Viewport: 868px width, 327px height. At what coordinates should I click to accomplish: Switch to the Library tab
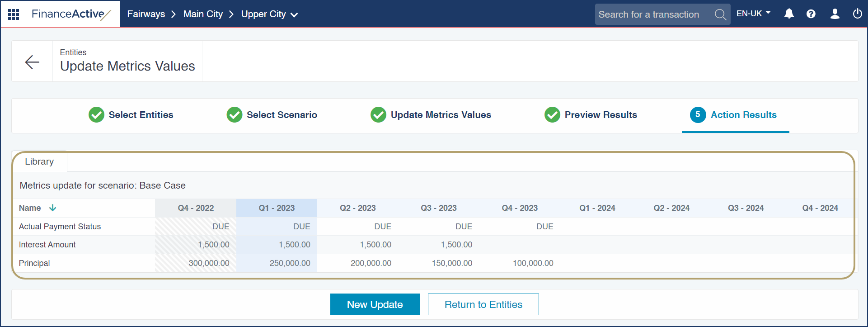click(39, 162)
